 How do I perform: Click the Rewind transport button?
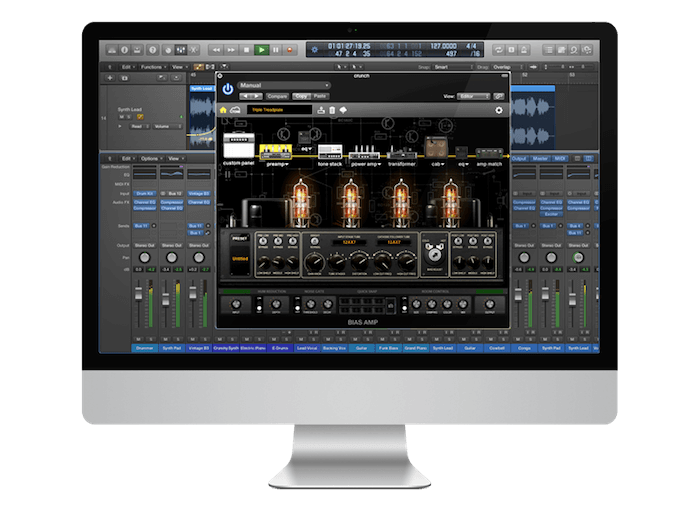point(216,50)
